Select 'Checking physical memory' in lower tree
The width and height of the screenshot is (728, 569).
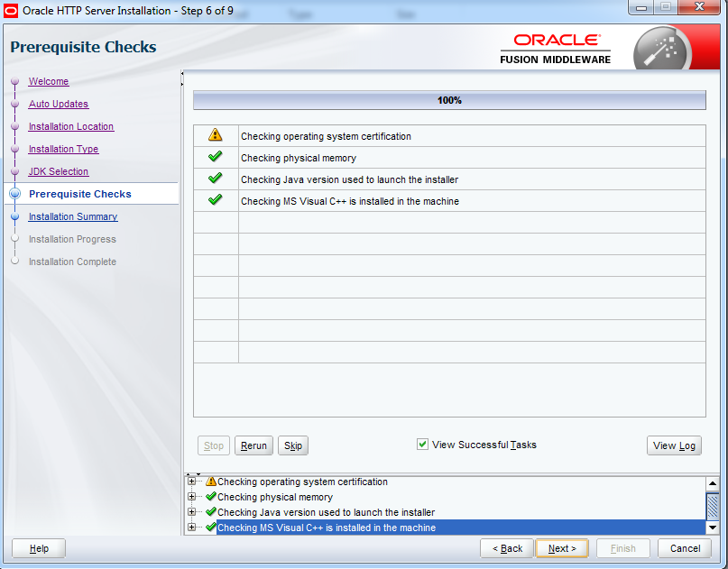(x=275, y=497)
